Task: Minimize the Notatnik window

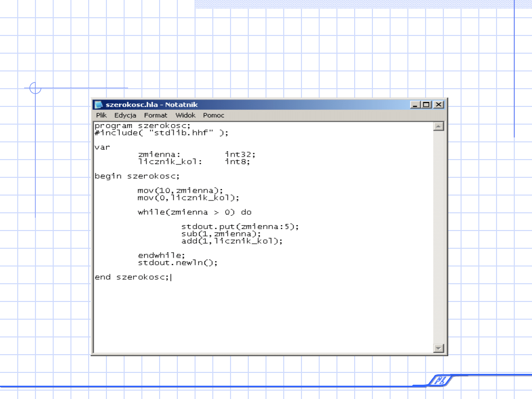Action: coord(415,104)
